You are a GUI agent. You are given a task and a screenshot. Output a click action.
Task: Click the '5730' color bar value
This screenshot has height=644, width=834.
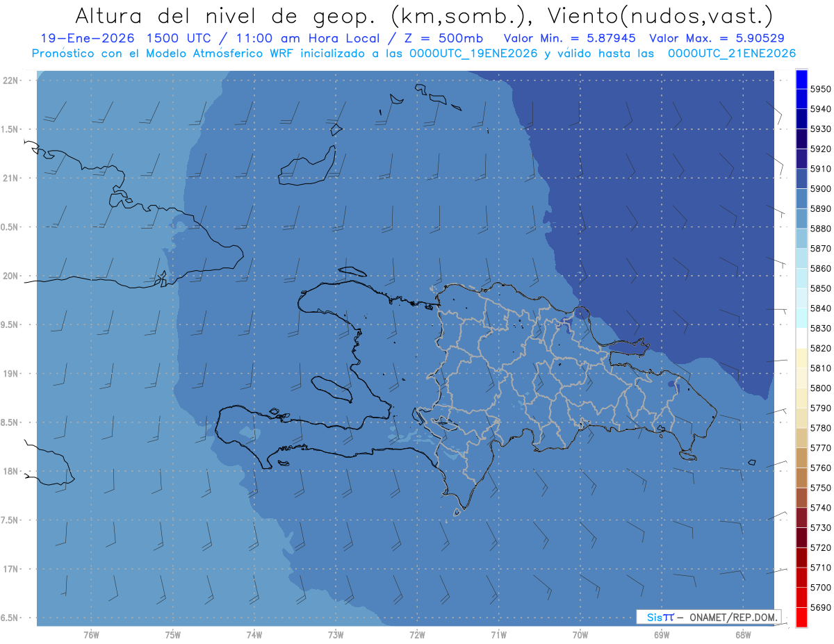[x=821, y=527]
